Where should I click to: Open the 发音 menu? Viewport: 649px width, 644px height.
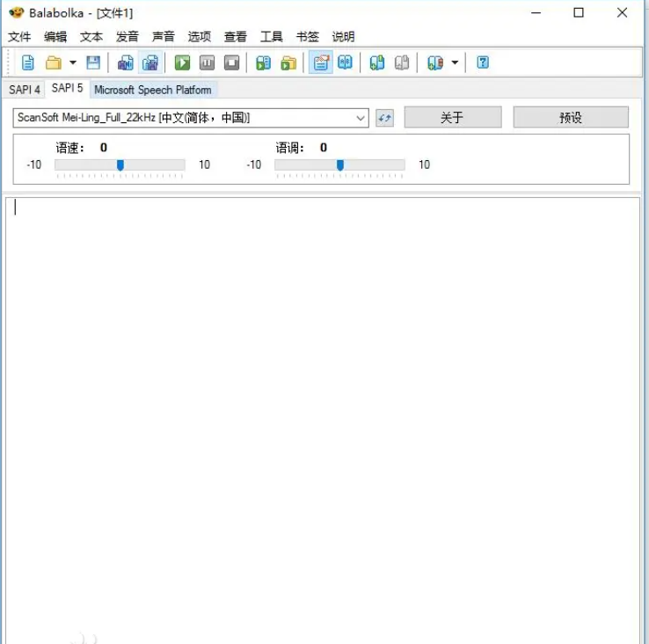click(x=128, y=37)
